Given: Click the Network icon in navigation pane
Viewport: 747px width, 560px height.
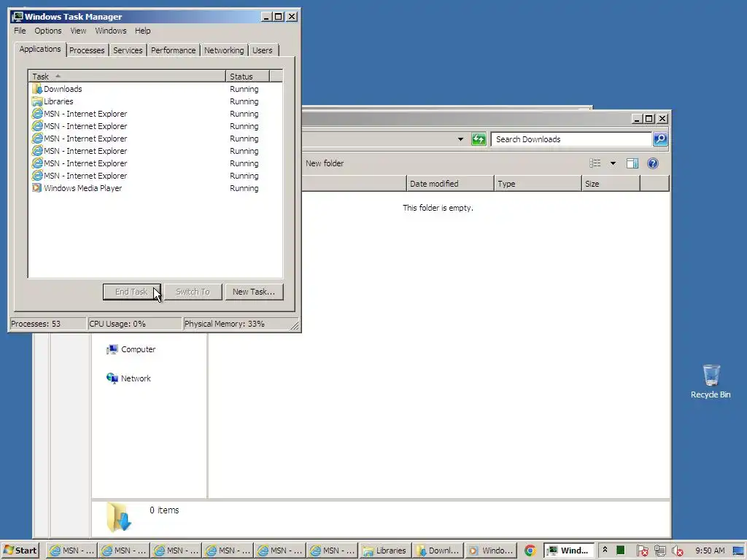Looking at the screenshot, I should 112,378.
